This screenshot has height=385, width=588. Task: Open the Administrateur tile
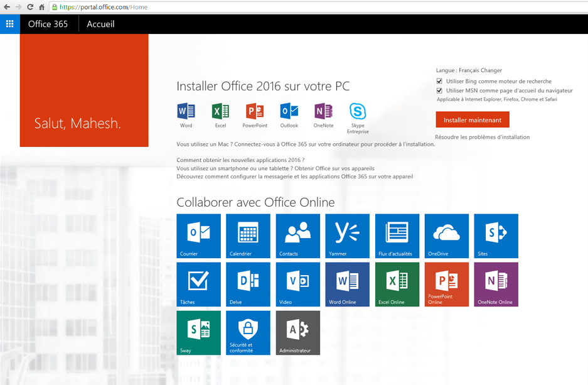point(297,333)
